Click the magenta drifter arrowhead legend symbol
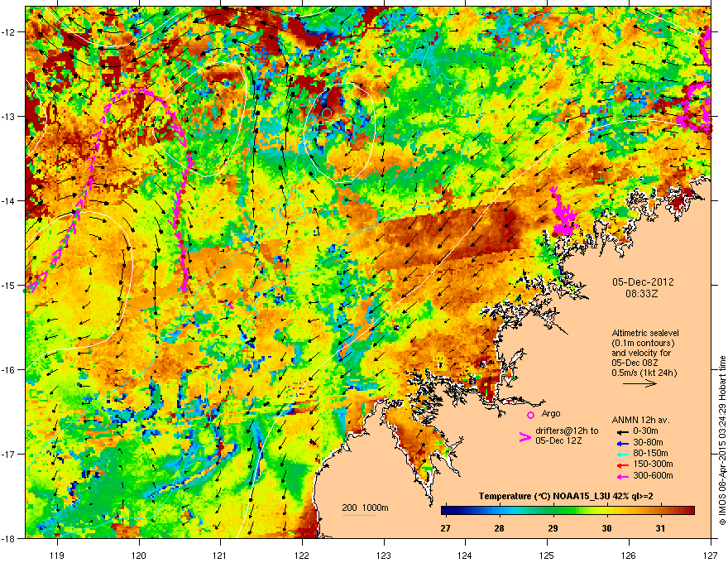The image size is (728, 563). coord(524,437)
